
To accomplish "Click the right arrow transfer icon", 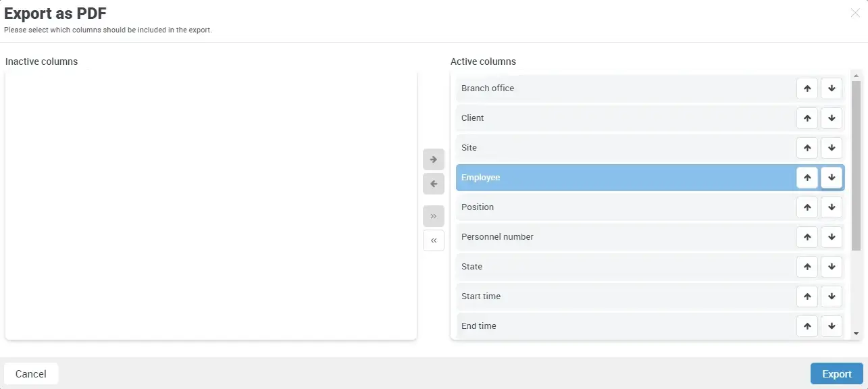I will (x=434, y=159).
